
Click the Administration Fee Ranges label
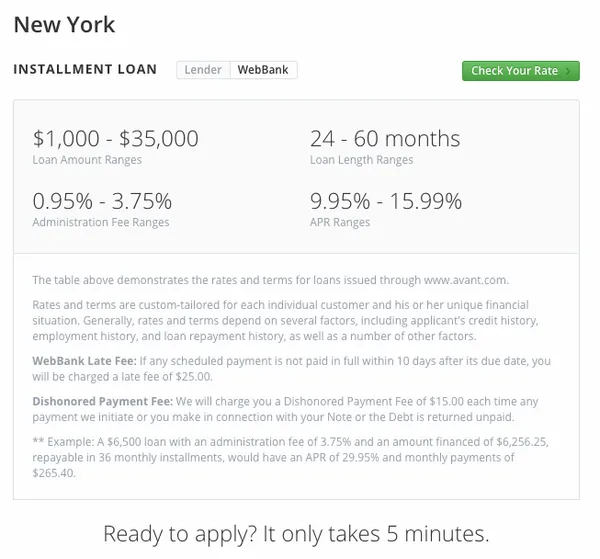[101, 222]
